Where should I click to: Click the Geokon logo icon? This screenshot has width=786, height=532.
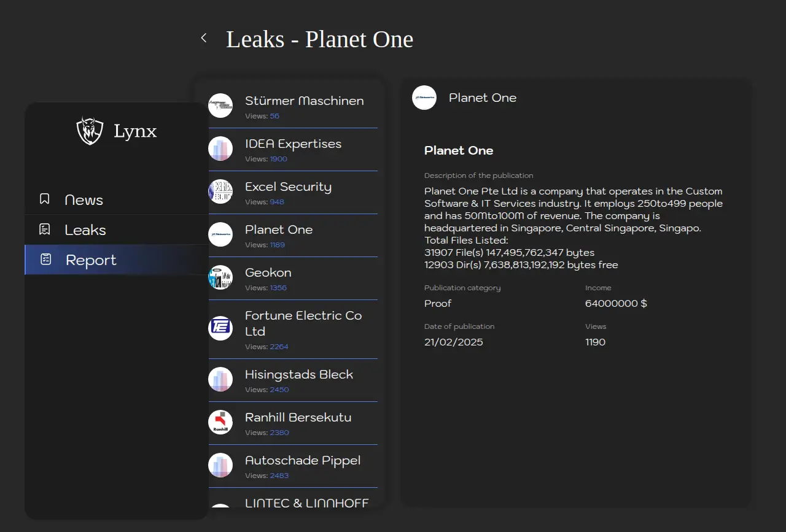220,277
